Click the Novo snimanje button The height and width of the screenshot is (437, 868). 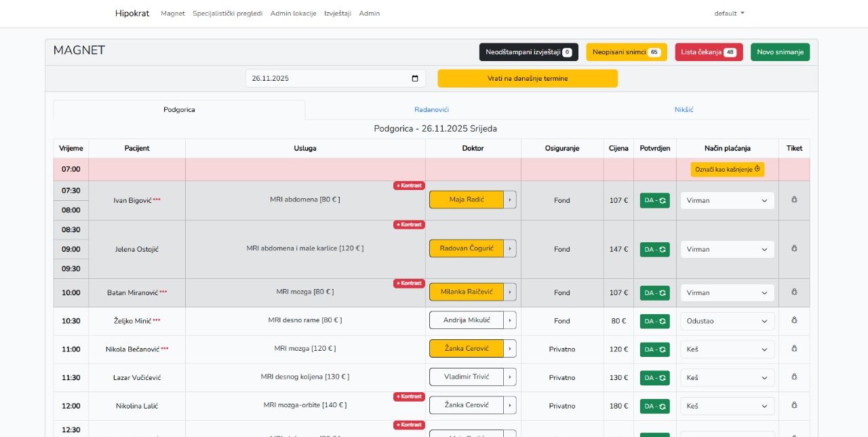pyautogui.click(x=780, y=52)
